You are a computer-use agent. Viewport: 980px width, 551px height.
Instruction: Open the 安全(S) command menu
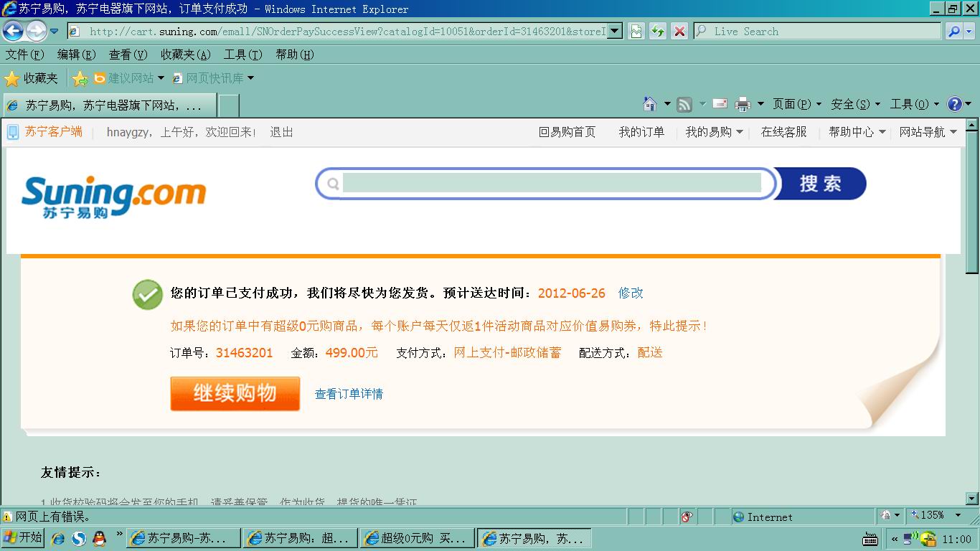855,104
